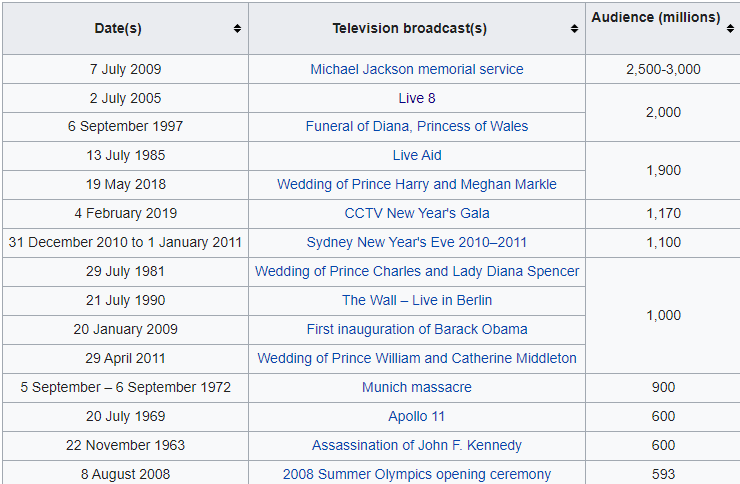Select the date 22 November 1963
740x484 pixels.
[126, 445]
